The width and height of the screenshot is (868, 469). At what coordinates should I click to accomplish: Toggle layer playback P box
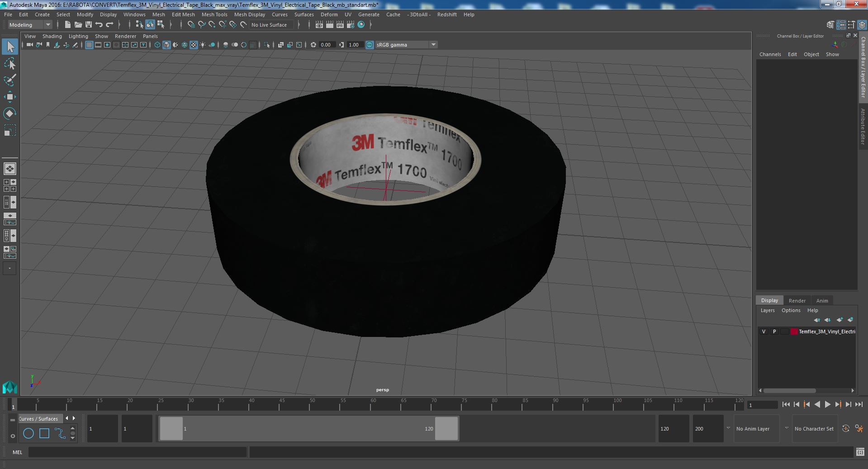coord(774,332)
